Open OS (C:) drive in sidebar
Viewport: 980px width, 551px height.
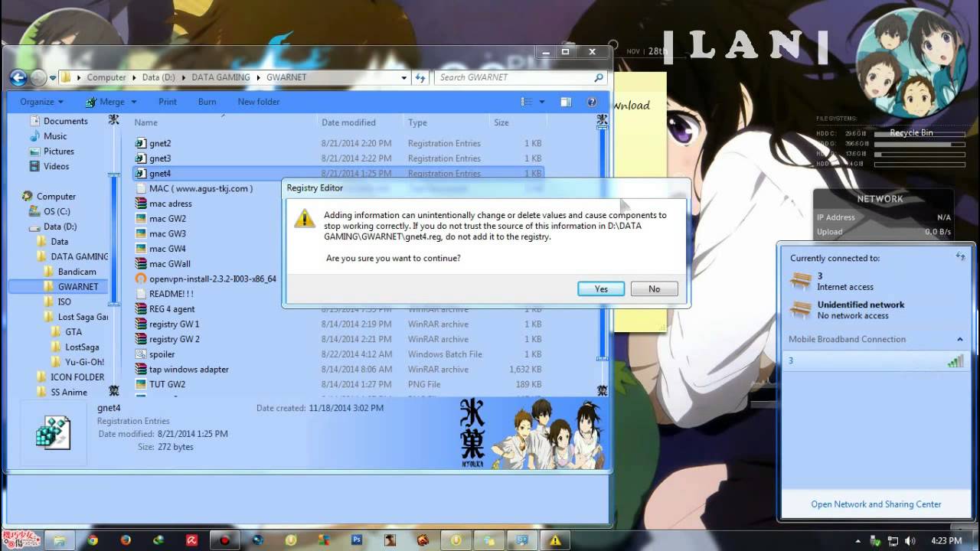tap(57, 211)
